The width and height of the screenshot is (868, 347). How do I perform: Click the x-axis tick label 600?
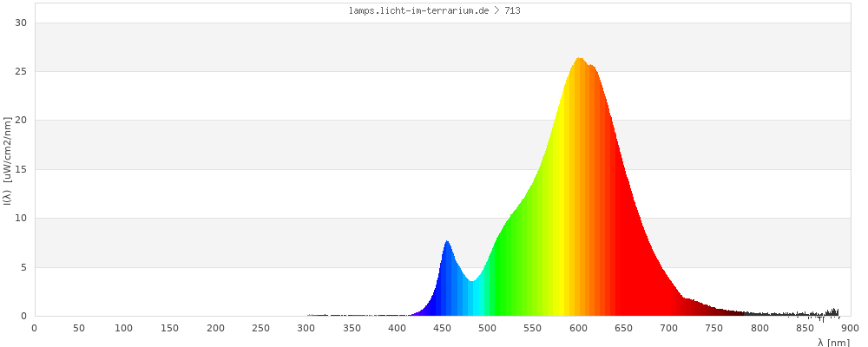click(x=578, y=328)
